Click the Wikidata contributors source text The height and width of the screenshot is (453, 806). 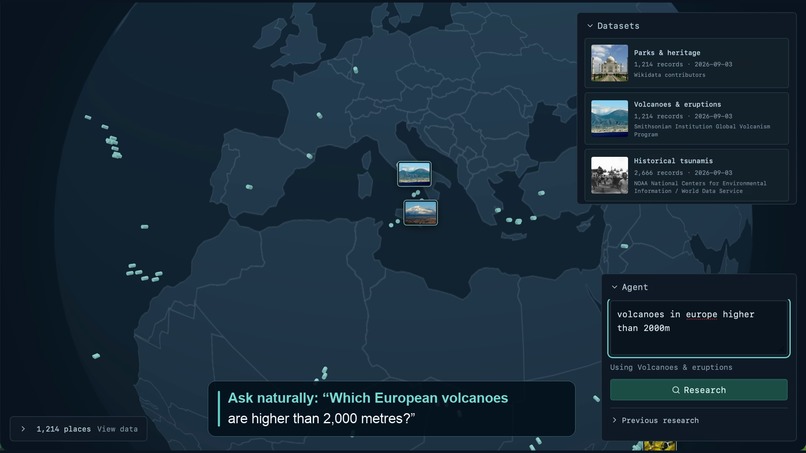click(669, 75)
